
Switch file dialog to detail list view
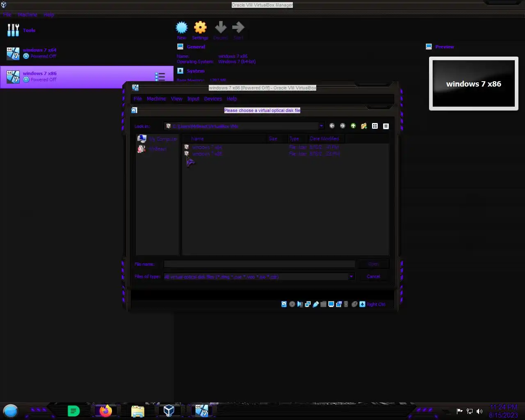point(386,126)
